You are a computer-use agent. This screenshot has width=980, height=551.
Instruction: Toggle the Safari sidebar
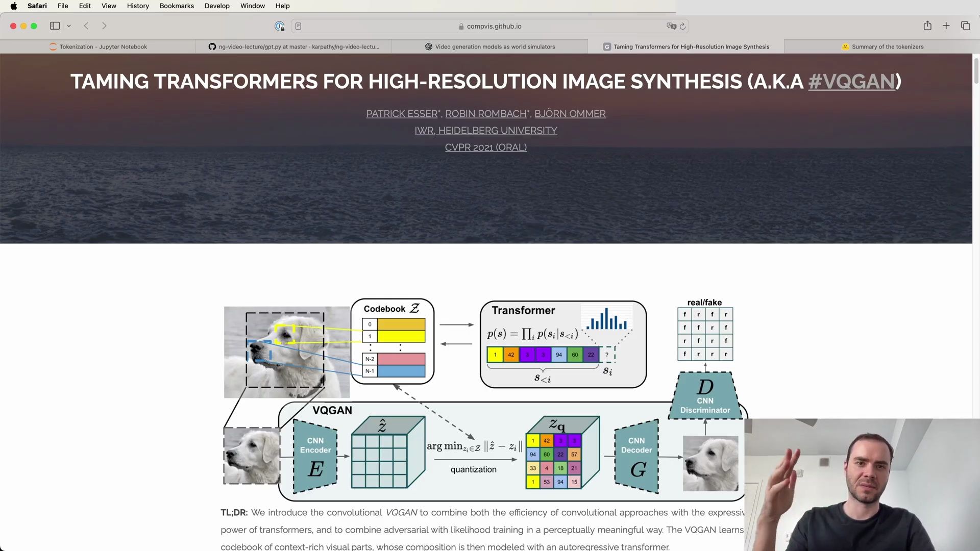tap(55, 26)
